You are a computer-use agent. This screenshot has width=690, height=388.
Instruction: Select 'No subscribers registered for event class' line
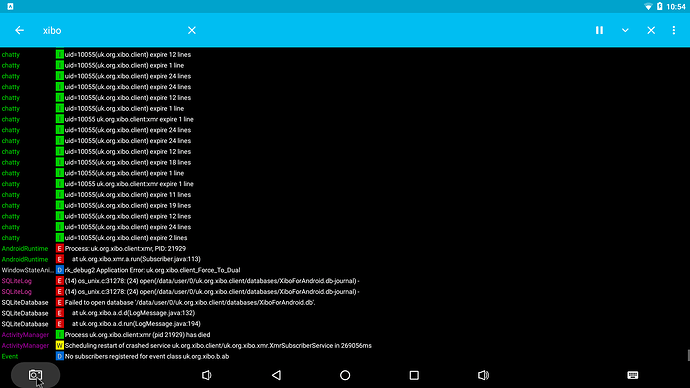(147, 356)
